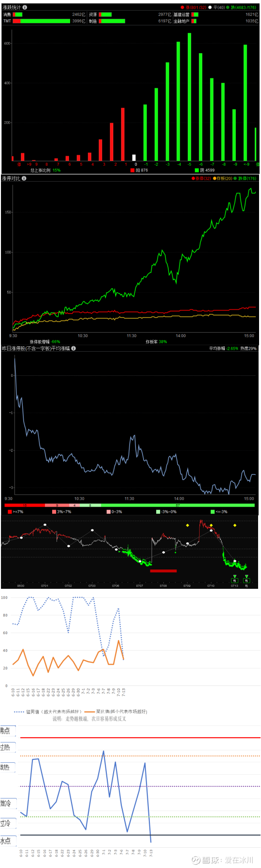The width and height of the screenshot is (261, 868).
Task: Select the TMT sector bar
Action: coord(42,21)
